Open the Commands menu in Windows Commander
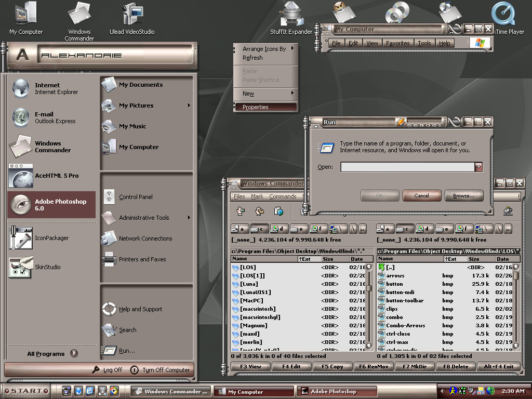 283,196
